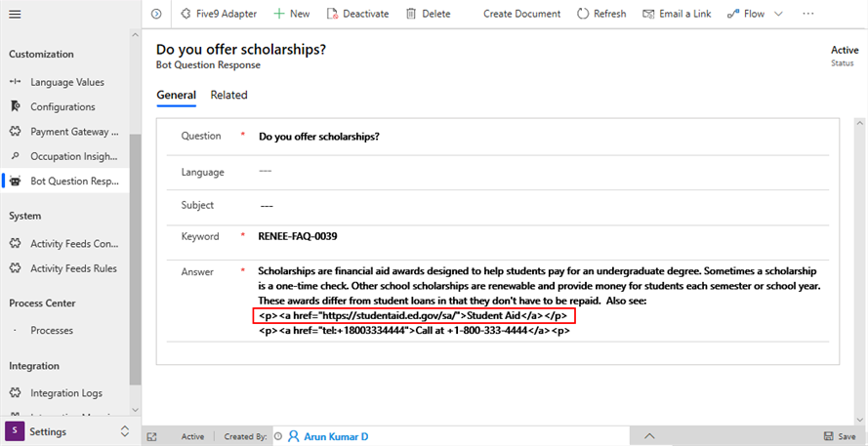Open the hamburger navigation menu
This screenshot has width=868, height=446.
click(x=15, y=14)
